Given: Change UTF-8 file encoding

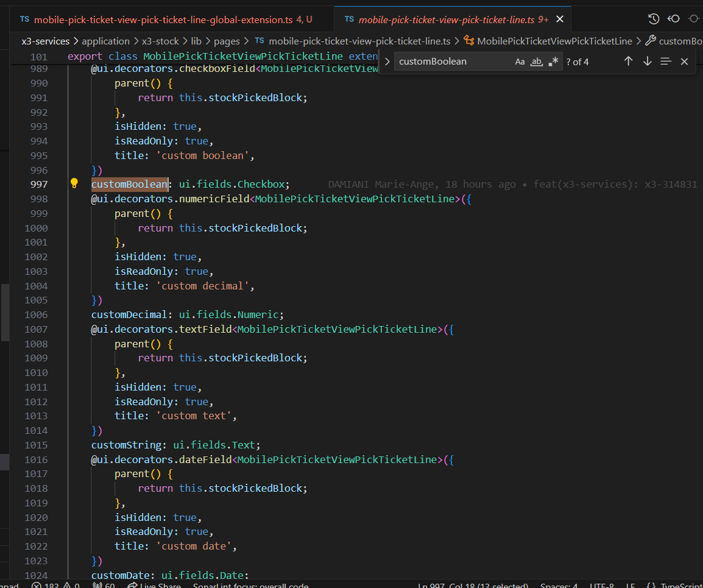Looking at the screenshot, I should coord(602,586).
